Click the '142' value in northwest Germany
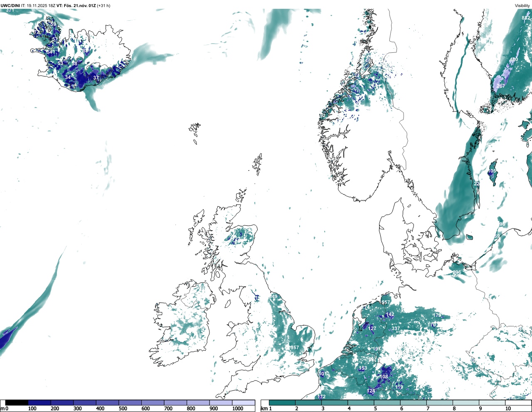The image size is (532, 412). tap(390, 314)
